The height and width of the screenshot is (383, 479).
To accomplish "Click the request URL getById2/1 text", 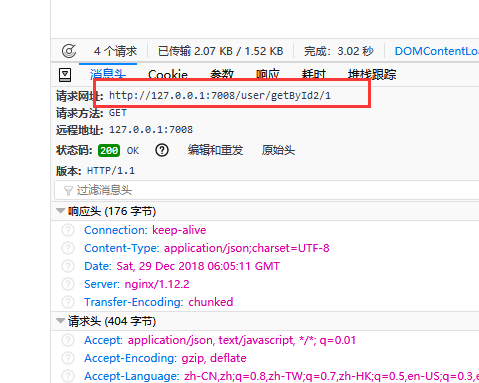I will click(x=220, y=96).
